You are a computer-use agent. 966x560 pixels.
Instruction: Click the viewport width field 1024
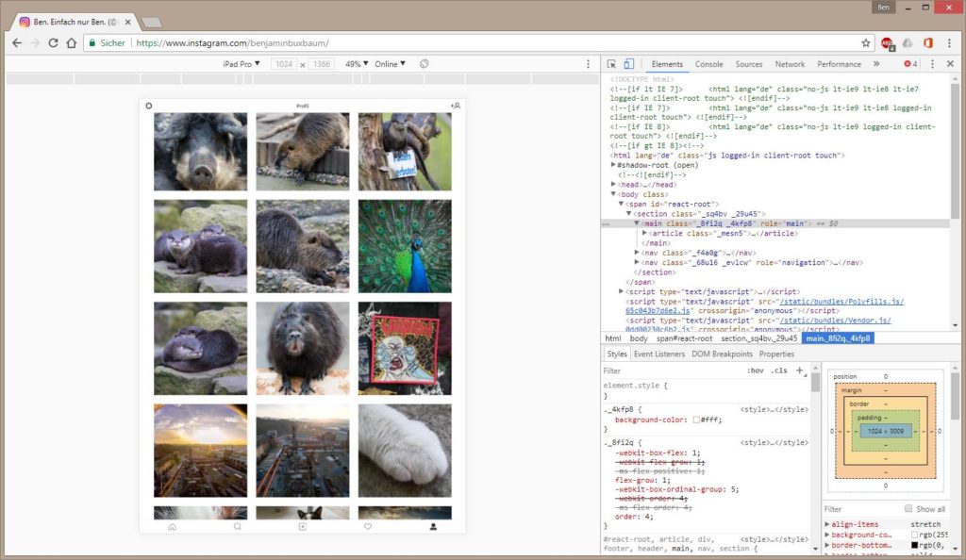point(284,64)
